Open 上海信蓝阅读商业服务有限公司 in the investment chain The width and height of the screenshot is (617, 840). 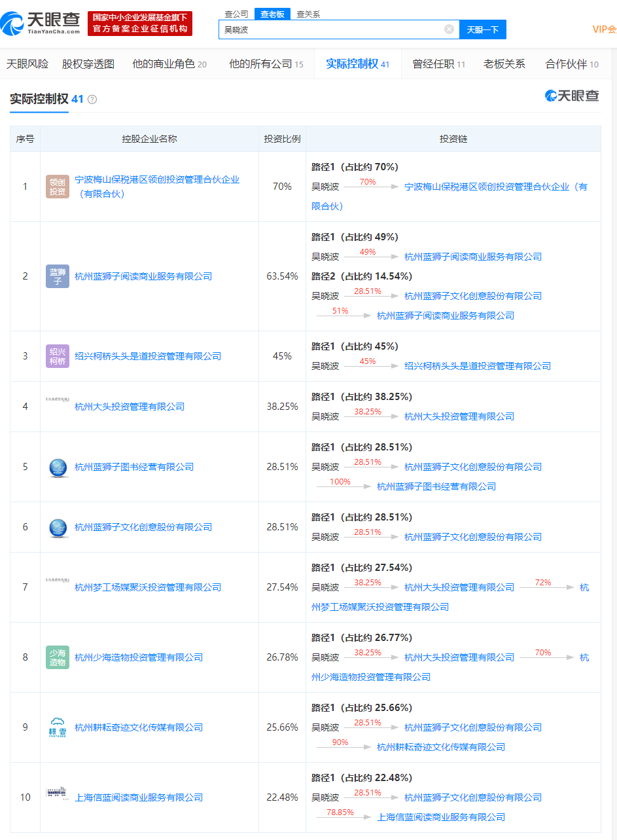[x=441, y=817]
